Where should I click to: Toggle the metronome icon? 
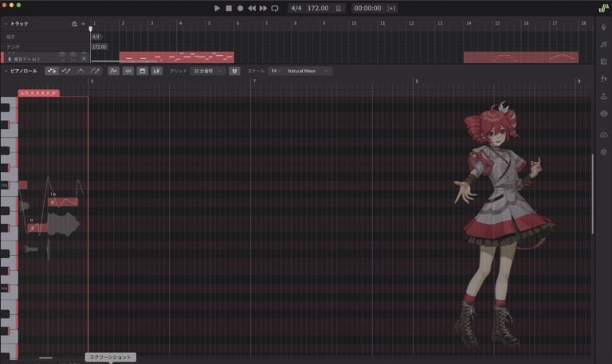(339, 8)
